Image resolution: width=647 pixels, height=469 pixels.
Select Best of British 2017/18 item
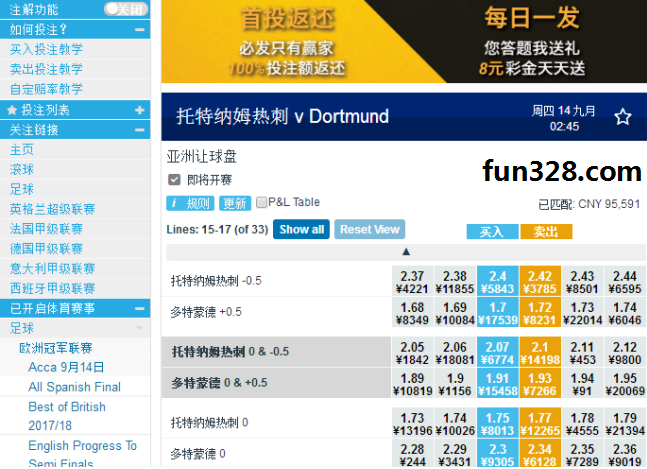point(66,416)
